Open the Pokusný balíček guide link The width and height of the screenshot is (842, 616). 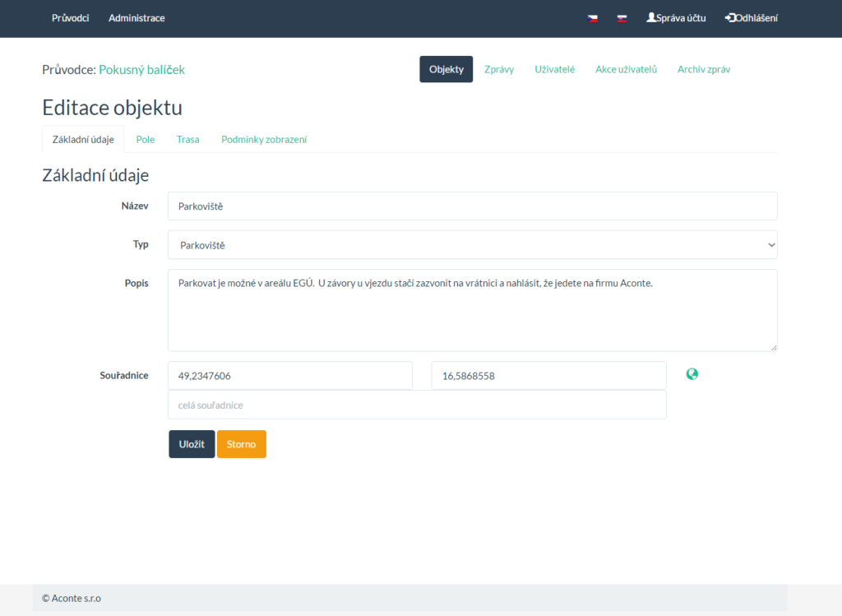click(x=141, y=70)
